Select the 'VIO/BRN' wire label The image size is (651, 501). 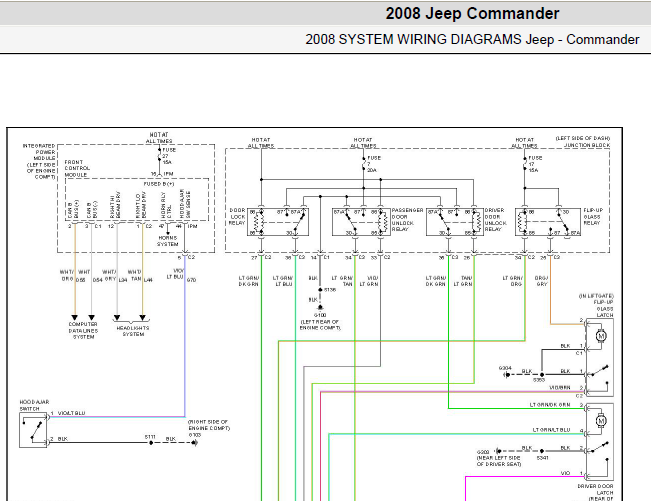pos(560,388)
